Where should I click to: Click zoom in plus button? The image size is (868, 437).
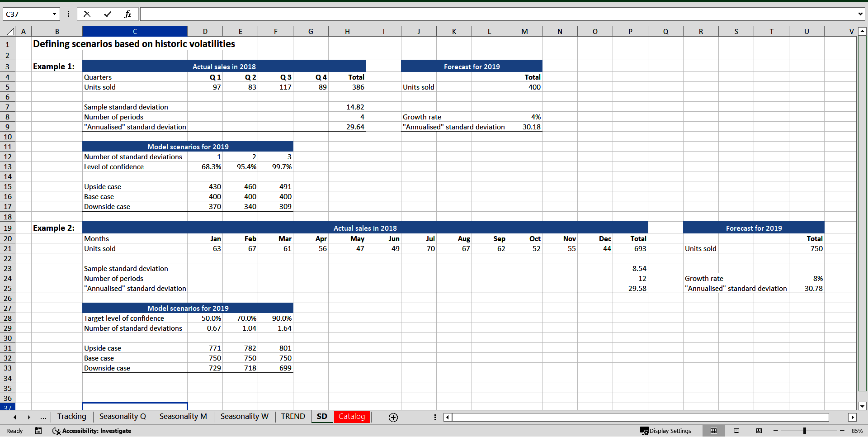842,431
